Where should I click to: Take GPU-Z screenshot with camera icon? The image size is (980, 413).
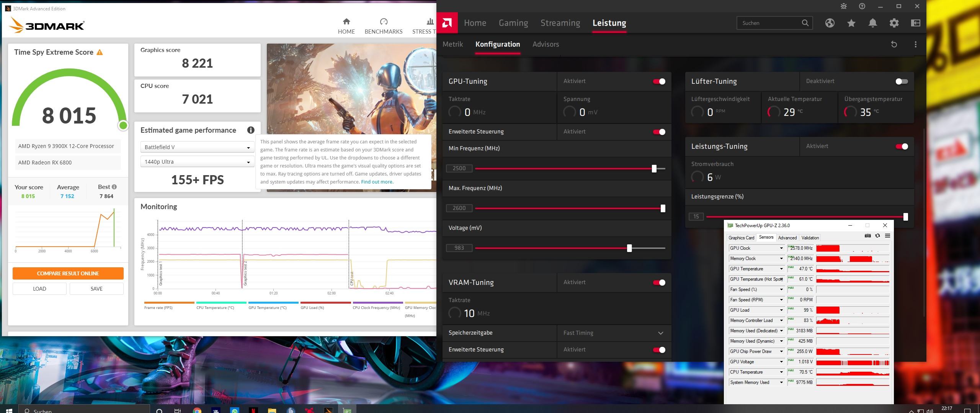(867, 236)
